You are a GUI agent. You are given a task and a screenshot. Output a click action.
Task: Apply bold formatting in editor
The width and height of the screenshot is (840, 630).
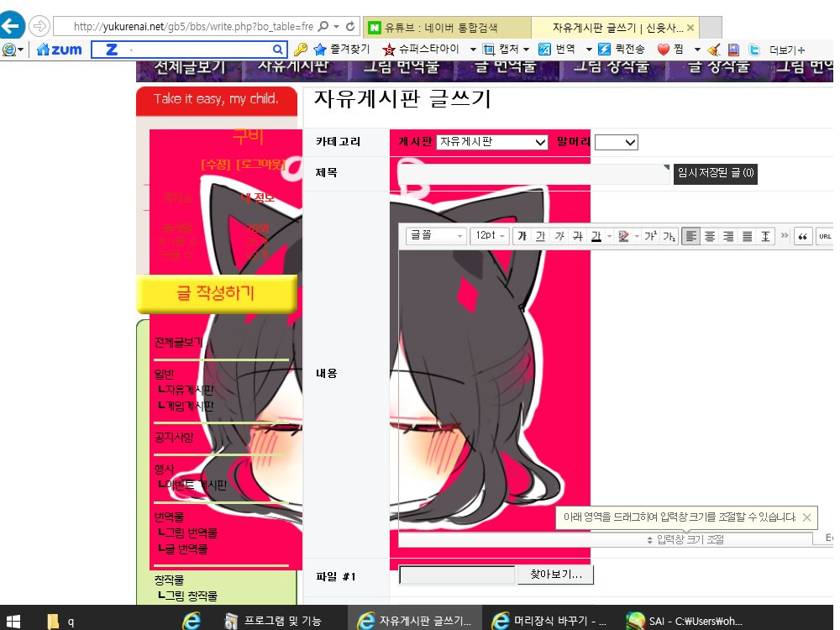point(522,236)
